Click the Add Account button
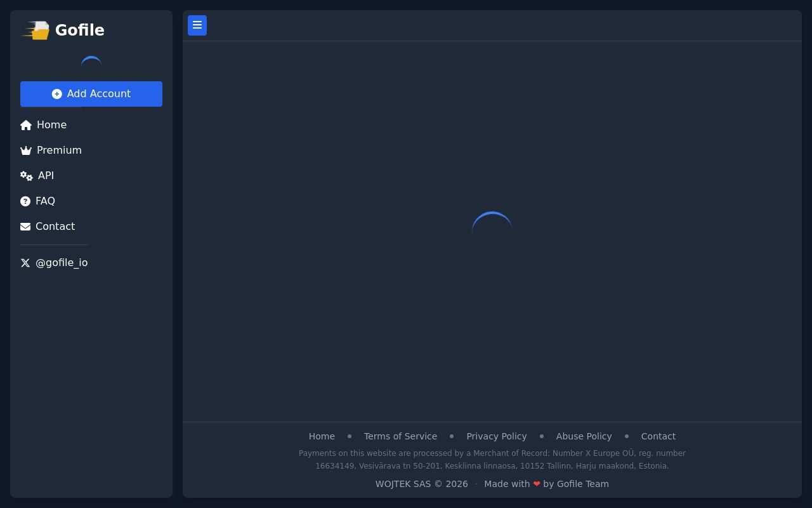The height and width of the screenshot is (508, 812). pos(91,94)
